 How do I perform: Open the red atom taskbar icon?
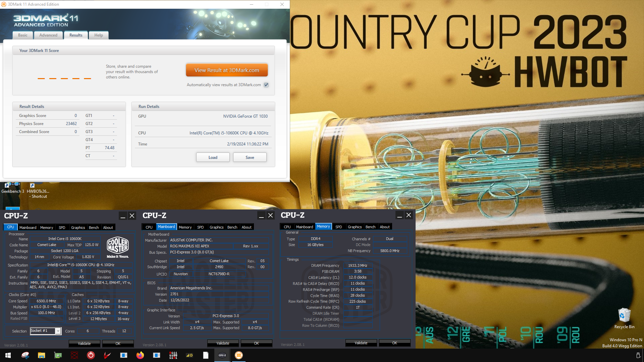[x=74, y=355]
